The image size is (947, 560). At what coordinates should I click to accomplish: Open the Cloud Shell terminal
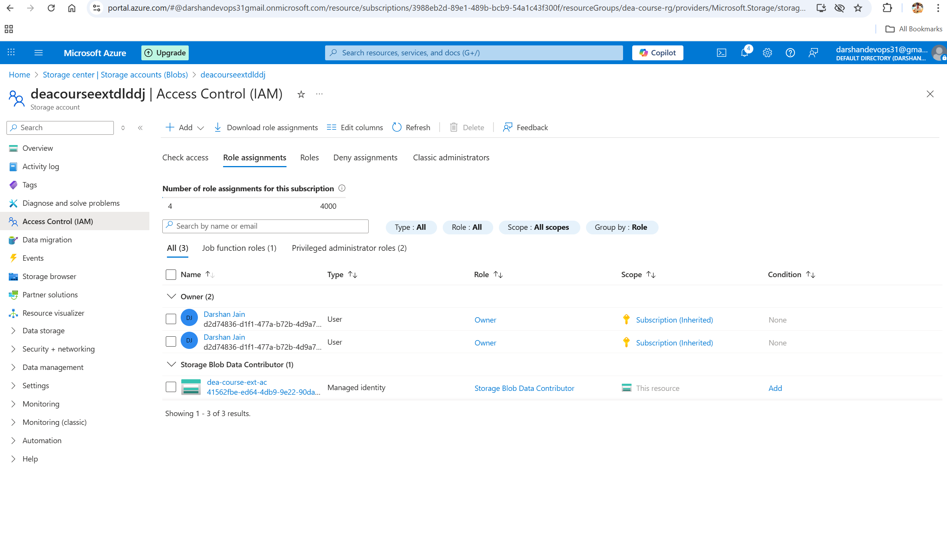722,53
